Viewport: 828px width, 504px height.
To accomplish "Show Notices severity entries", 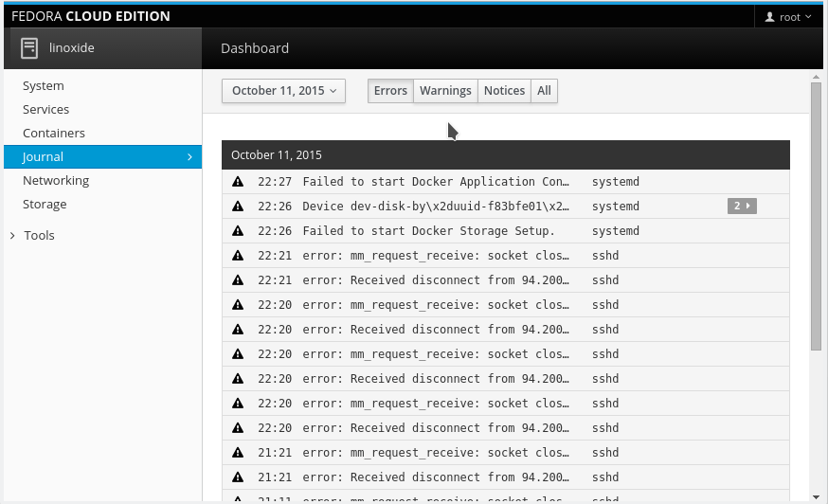I will (x=504, y=91).
